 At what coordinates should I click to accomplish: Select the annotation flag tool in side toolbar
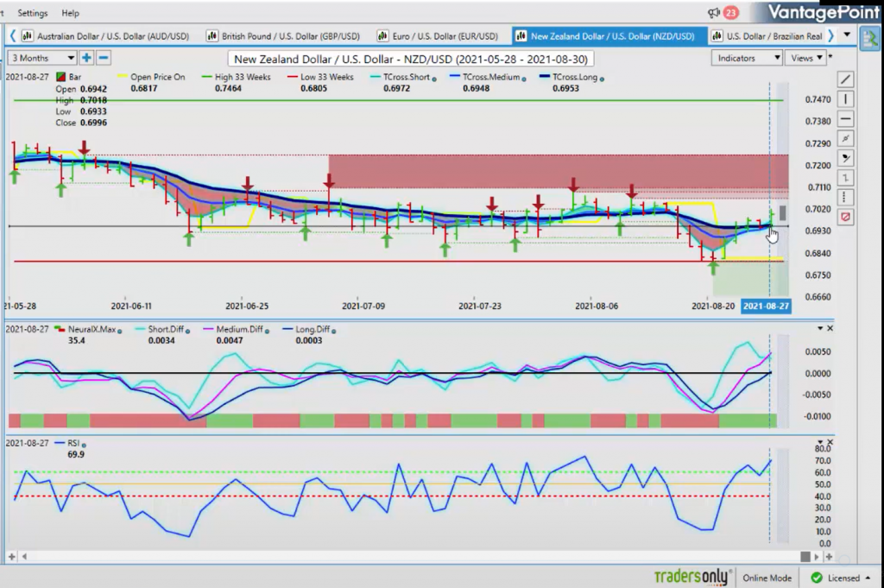pos(845,158)
